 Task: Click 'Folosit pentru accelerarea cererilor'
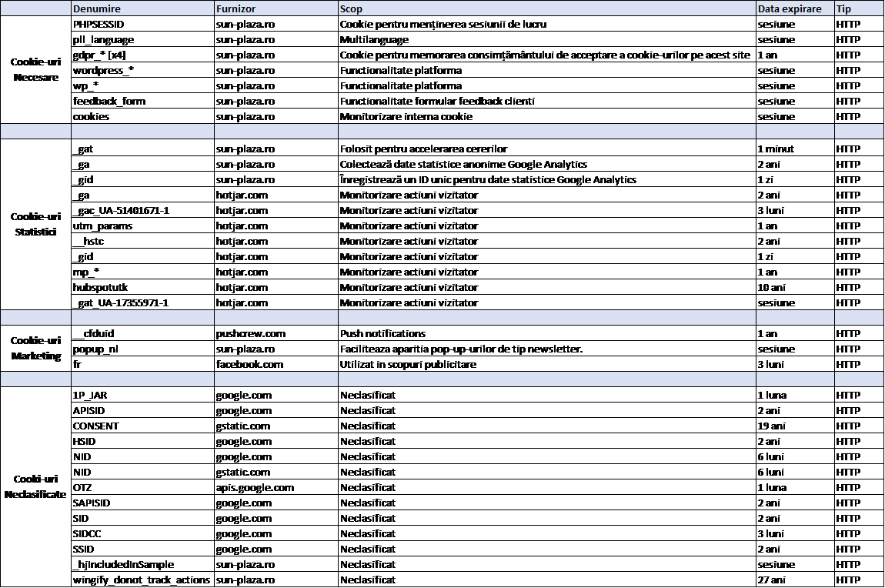tap(423, 149)
